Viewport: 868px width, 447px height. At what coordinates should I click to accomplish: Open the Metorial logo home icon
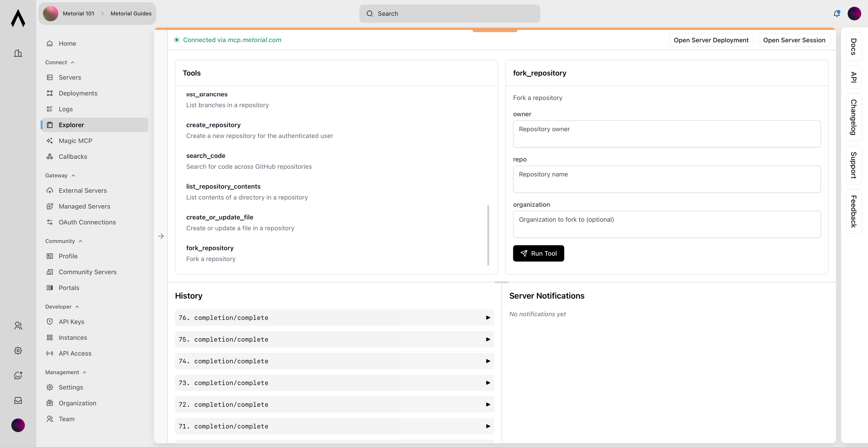point(18,18)
